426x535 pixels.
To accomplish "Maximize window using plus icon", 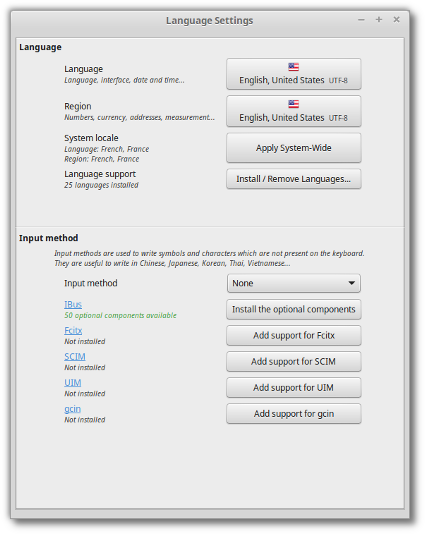I will click(x=379, y=19).
